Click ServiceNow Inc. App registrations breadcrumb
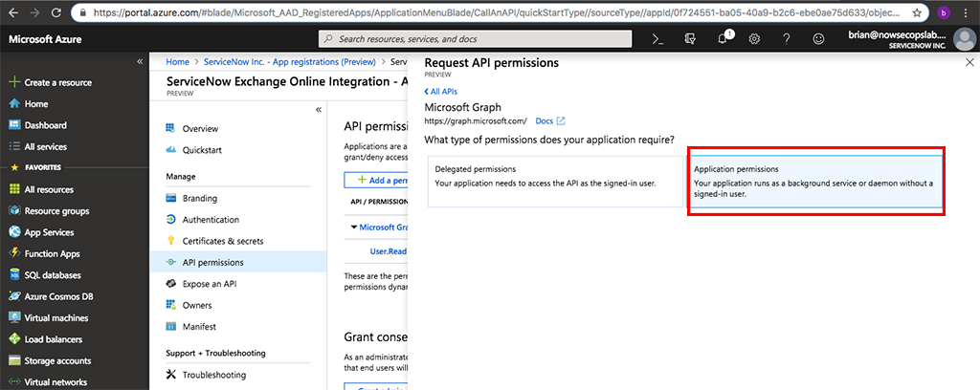Viewport: 980px width, 390px height. click(x=290, y=62)
